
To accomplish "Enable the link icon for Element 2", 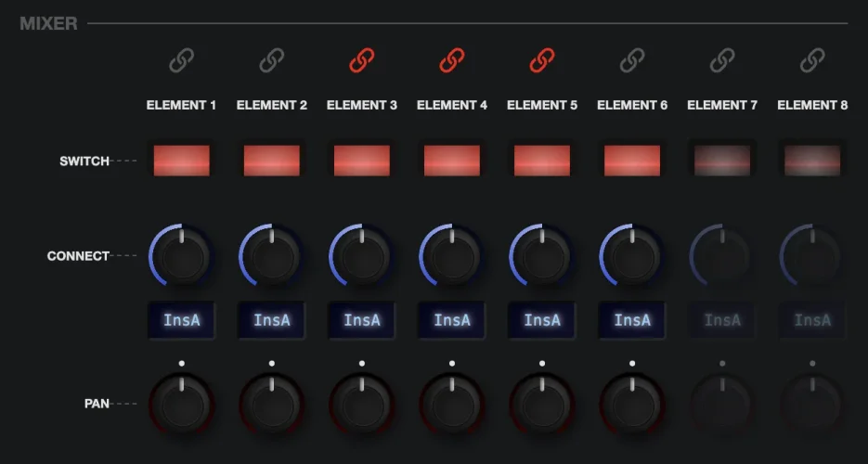I will (x=271, y=61).
